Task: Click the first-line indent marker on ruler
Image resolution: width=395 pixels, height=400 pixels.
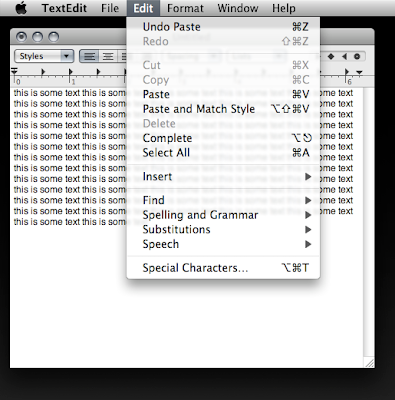Action: click(x=14, y=70)
